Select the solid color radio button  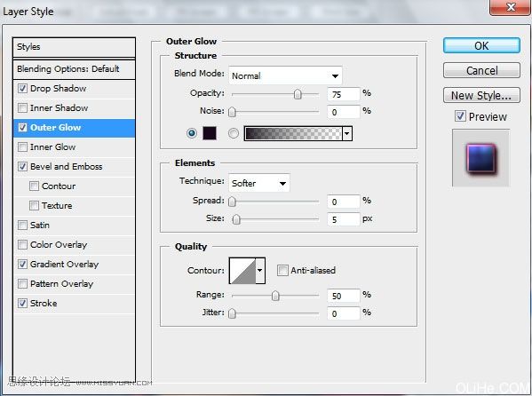192,133
